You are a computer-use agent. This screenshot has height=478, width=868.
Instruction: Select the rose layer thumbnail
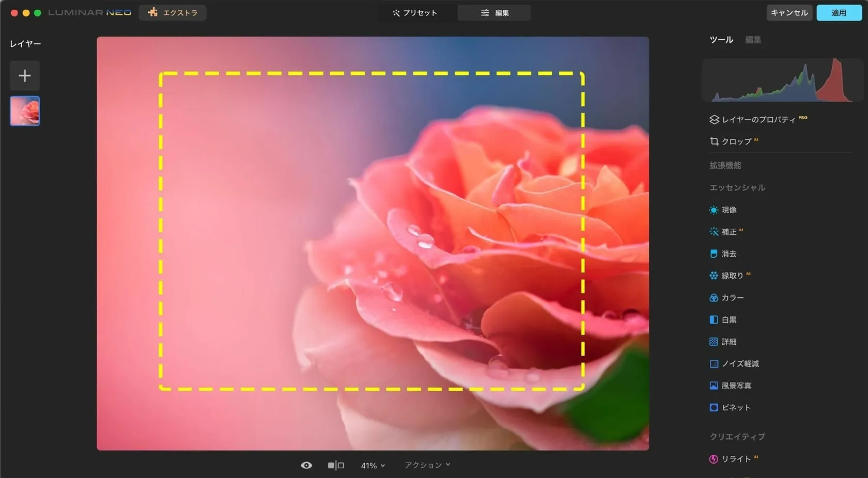click(25, 111)
